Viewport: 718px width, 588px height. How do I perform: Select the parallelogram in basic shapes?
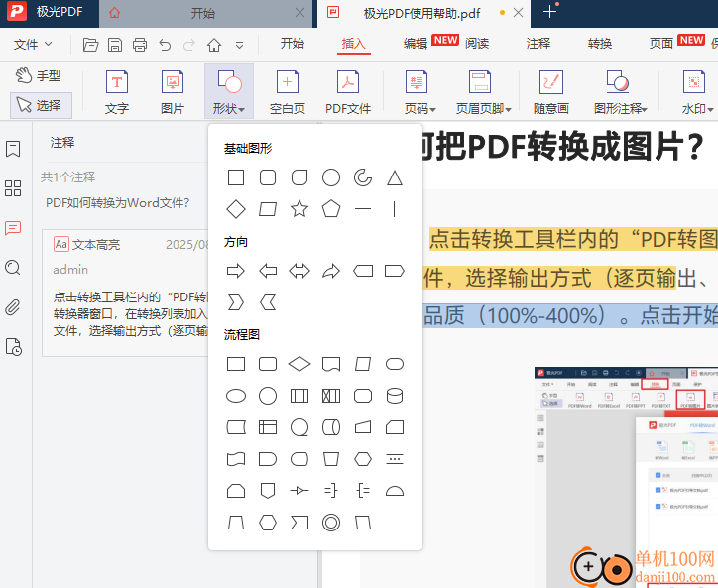268,209
